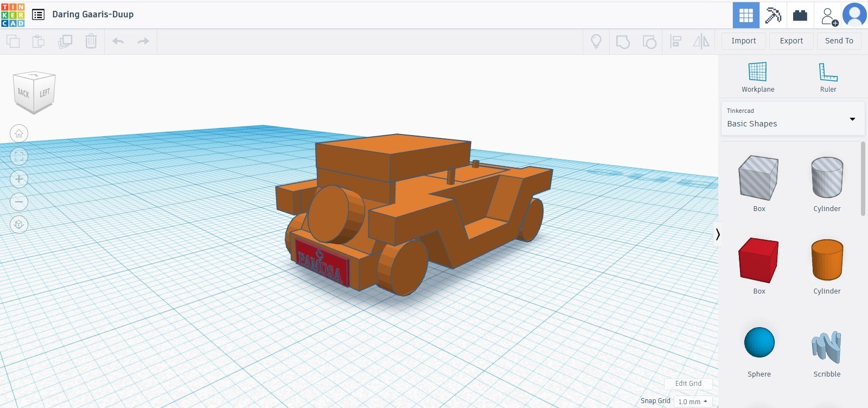Select the Scribble shape

(827, 349)
